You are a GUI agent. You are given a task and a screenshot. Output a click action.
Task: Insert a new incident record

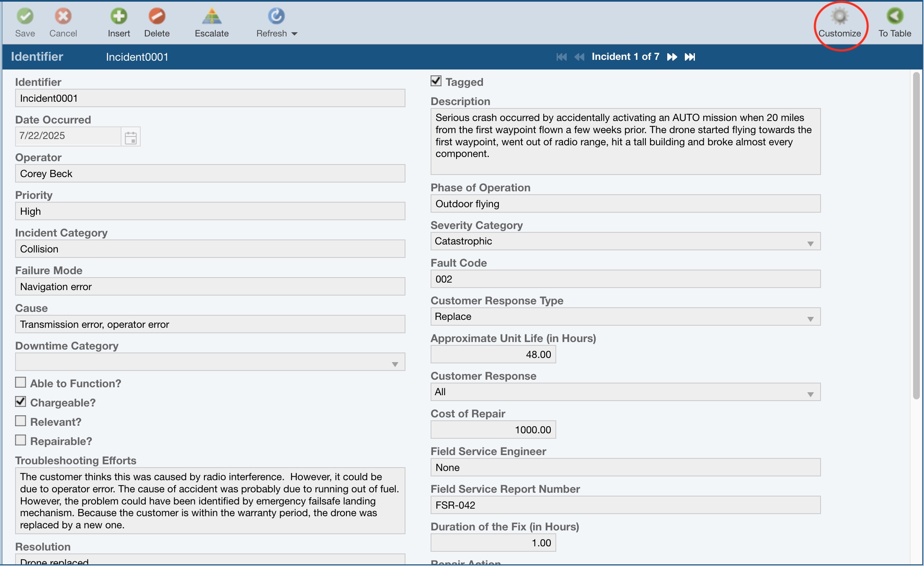coord(119,17)
